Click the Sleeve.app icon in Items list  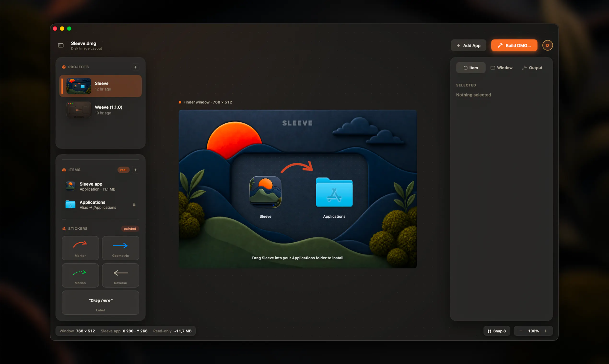click(x=70, y=186)
